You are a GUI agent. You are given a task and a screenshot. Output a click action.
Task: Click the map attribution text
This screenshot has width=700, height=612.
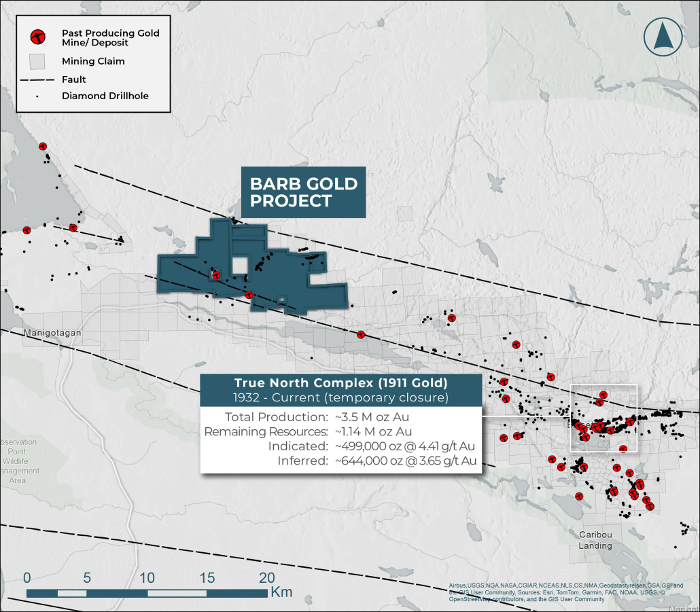click(x=571, y=592)
